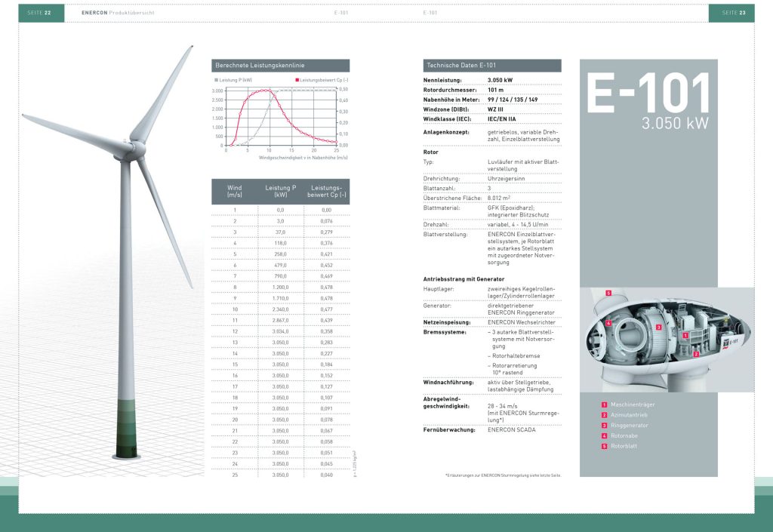Click marker 1 on the nacelle cutaway
This screenshot has height=532, width=773.
(685, 334)
